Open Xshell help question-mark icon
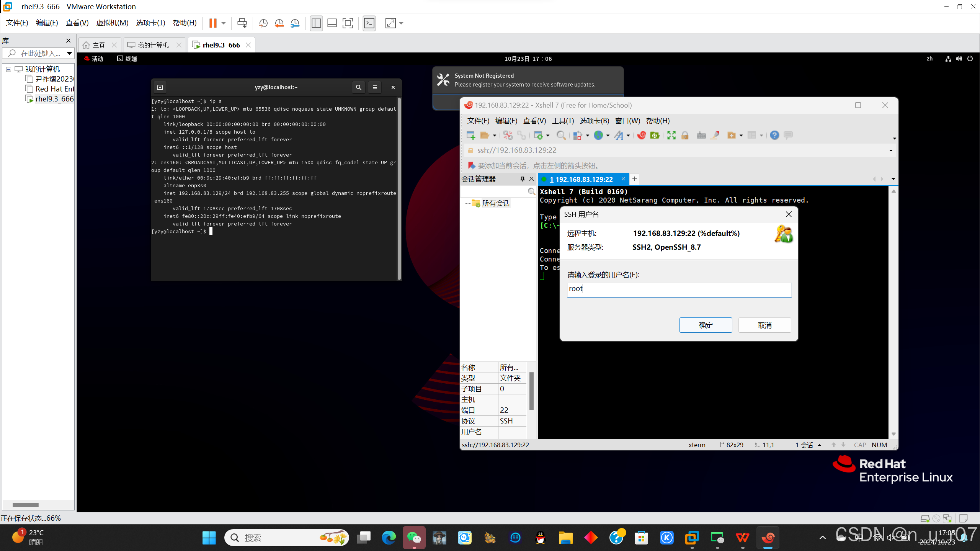Viewport: 980px width, 551px height. click(774, 135)
